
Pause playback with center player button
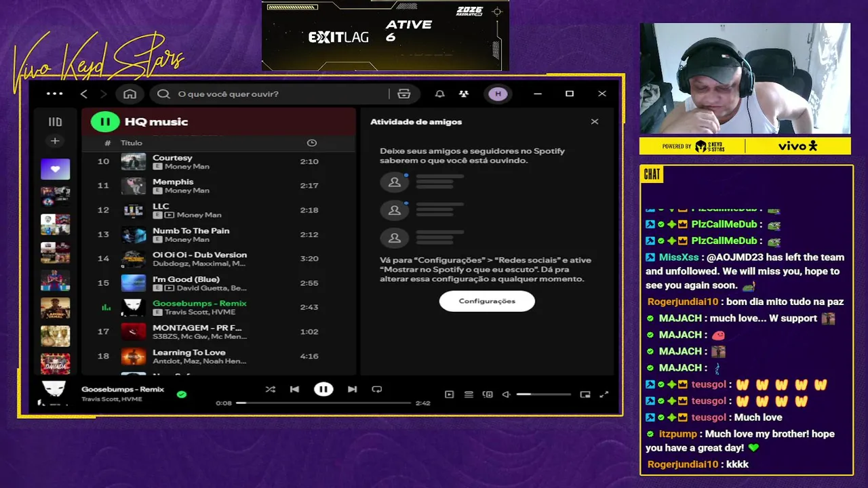323,389
